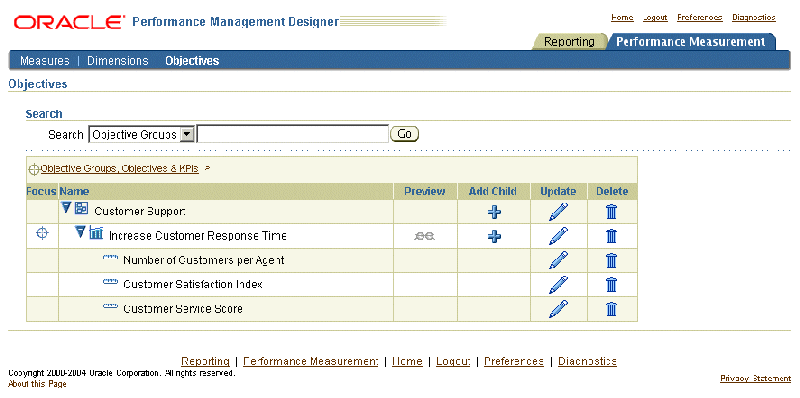This screenshot has width=800, height=398.
Task: Click the Logout link at top
Action: [655, 17]
